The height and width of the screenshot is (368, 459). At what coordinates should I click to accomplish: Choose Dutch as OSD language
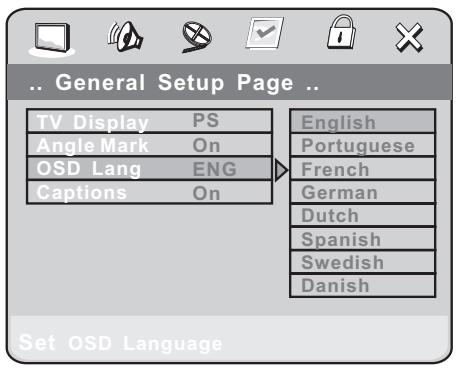(363, 215)
